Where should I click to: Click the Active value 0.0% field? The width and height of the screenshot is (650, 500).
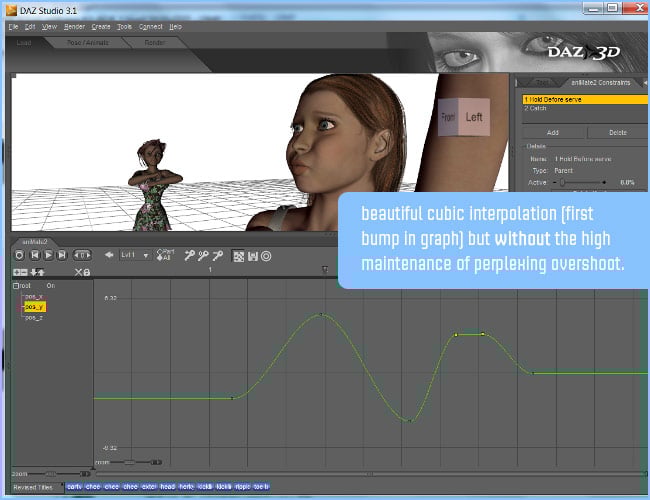(x=627, y=182)
